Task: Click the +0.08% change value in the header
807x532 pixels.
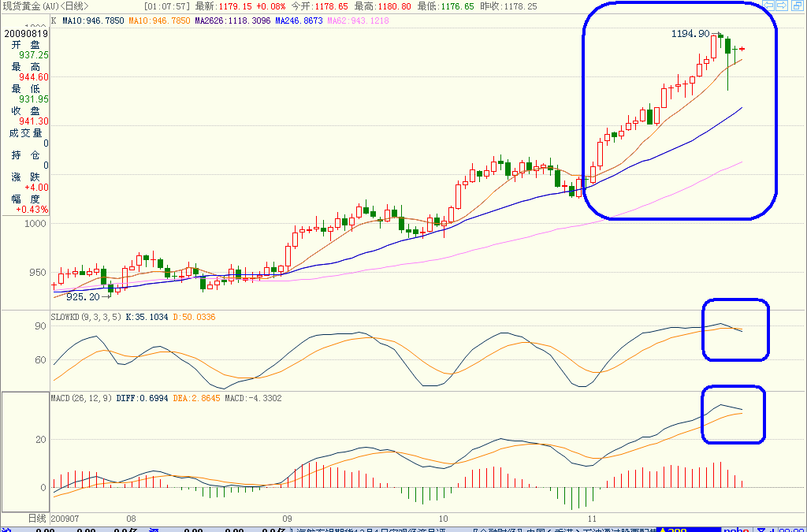Action: (x=271, y=6)
